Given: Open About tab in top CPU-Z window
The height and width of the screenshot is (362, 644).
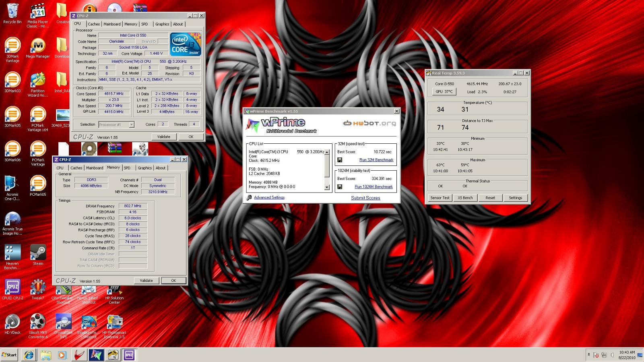Looking at the screenshot, I should click(178, 24).
